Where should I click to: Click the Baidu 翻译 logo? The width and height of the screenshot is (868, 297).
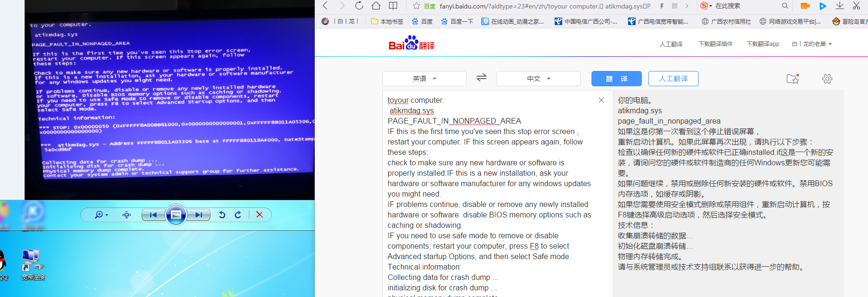pyautogui.click(x=411, y=43)
